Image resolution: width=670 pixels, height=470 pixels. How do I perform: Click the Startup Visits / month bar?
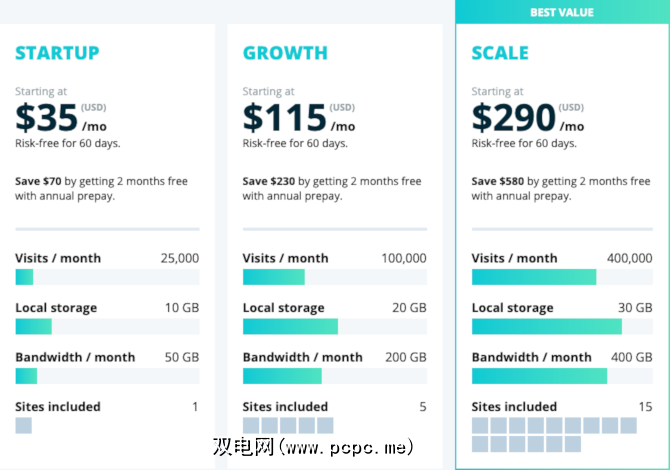[107, 277]
